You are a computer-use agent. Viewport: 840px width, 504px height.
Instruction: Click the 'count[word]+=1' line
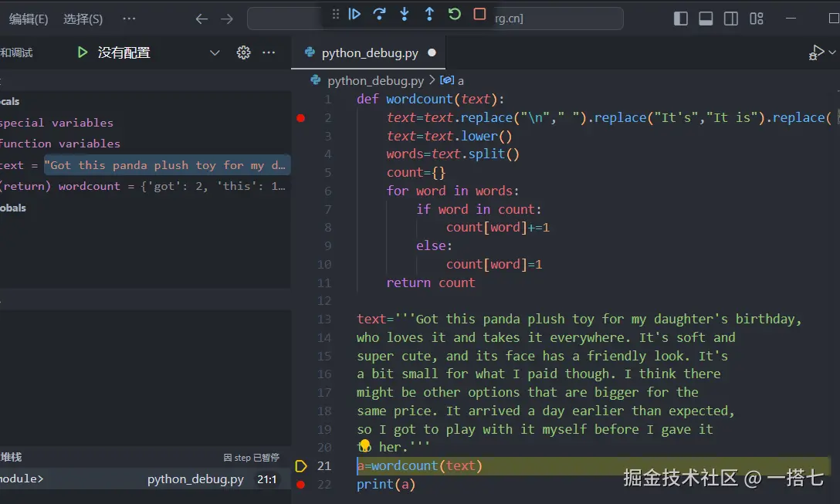pyautogui.click(x=498, y=228)
